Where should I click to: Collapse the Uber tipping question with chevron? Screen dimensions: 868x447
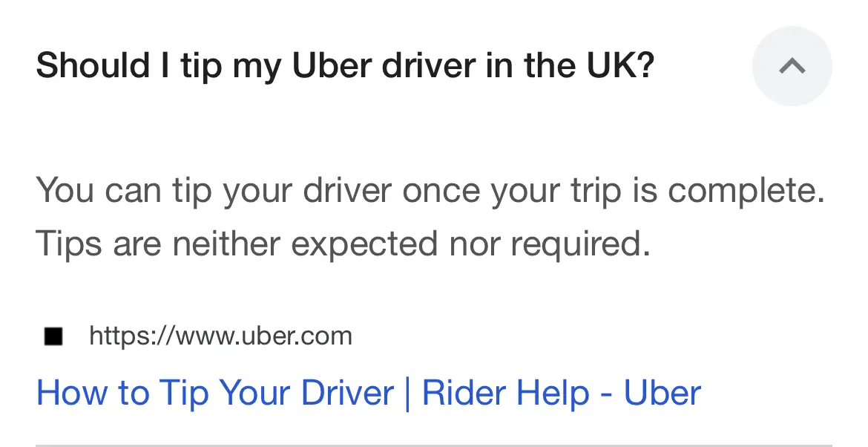792,66
